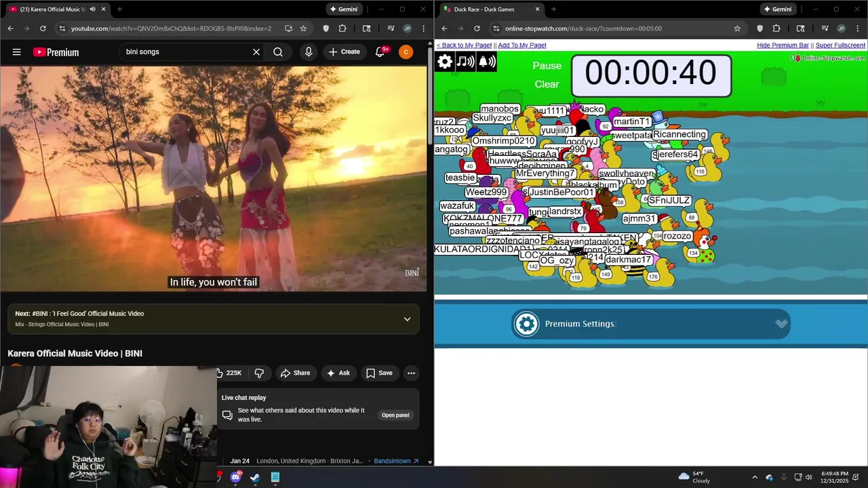
Task: Close the Duck Race tab
Action: click(537, 9)
